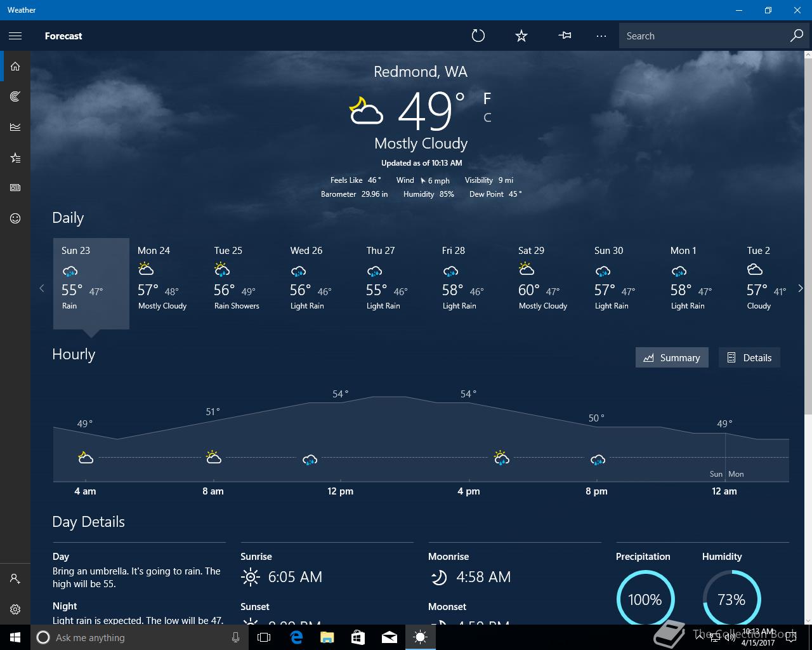This screenshot has width=812, height=650.
Task: Open Task View on taskbar
Action: pyautogui.click(x=264, y=637)
